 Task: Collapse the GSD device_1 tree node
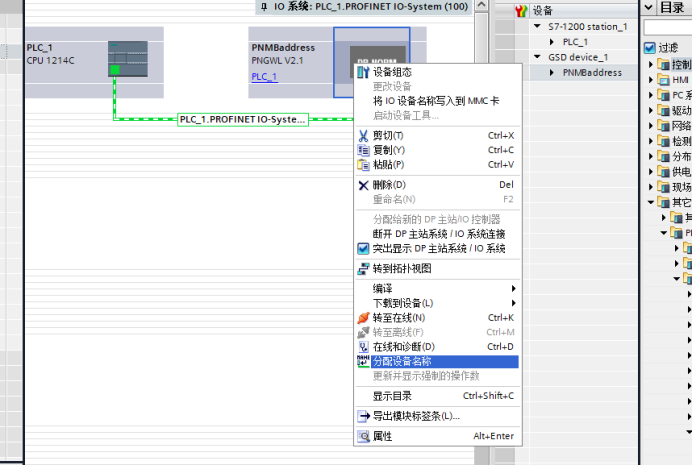[x=537, y=57]
